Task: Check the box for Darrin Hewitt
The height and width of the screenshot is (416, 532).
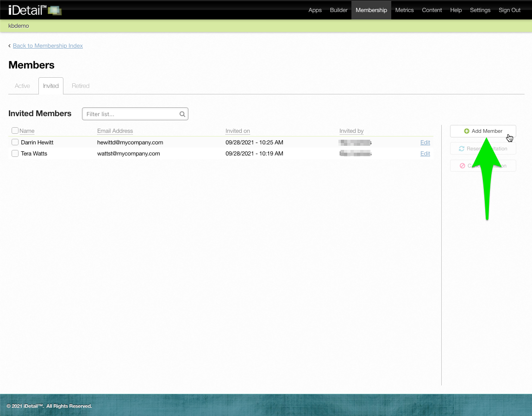Action: coord(15,143)
